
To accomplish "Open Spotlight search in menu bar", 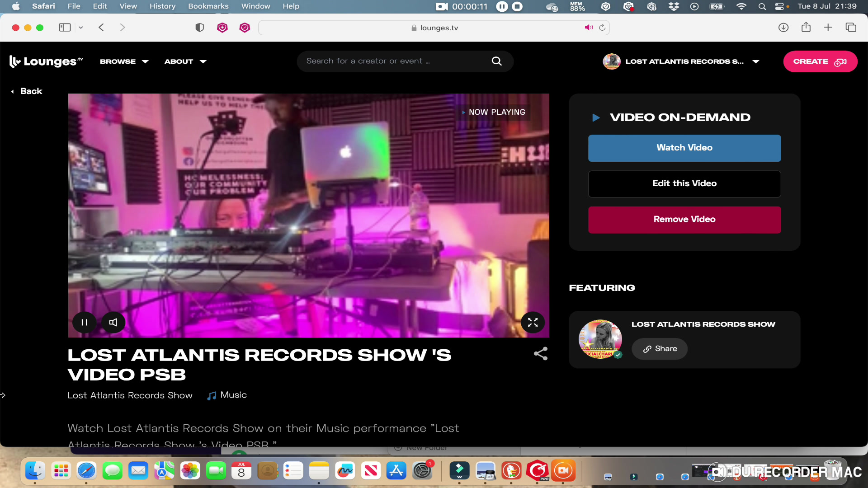I will 762,6.
